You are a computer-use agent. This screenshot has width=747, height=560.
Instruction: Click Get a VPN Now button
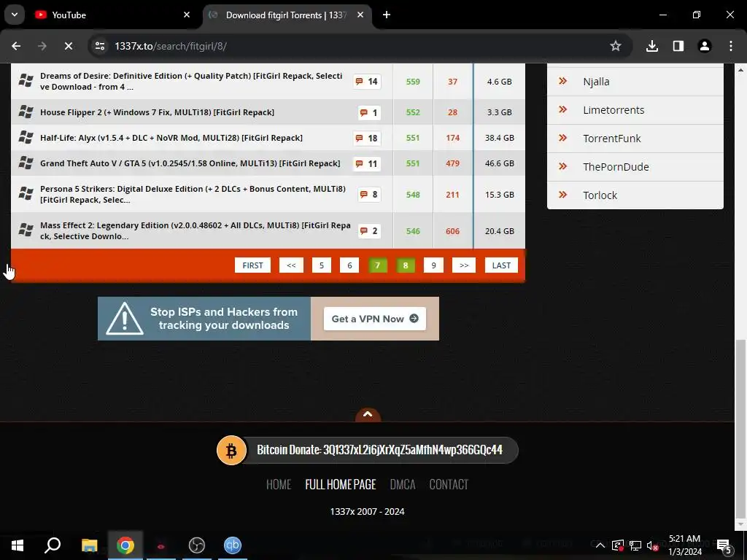(375, 319)
